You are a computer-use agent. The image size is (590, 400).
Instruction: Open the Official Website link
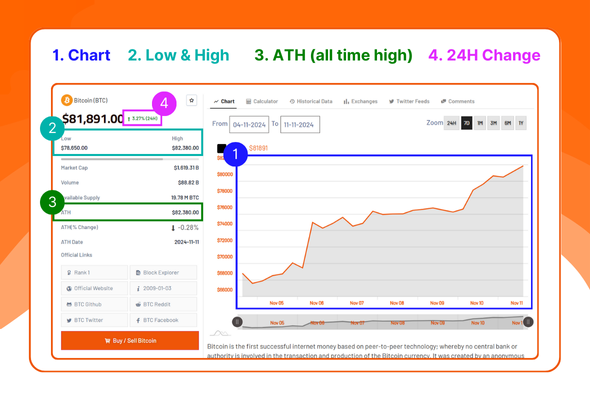click(x=94, y=288)
